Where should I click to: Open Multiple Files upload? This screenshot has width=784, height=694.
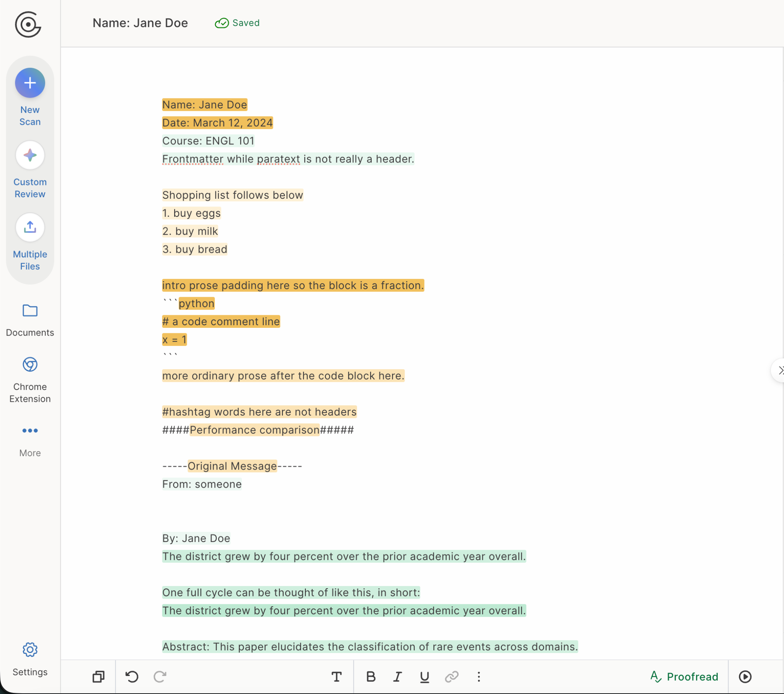pyautogui.click(x=30, y=242)
